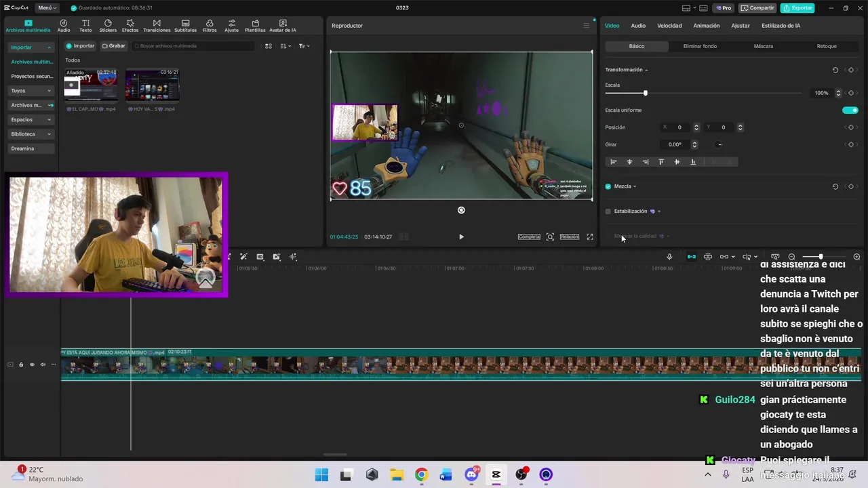
Task: Click the Grabar record button
Action: (x=114, y=46)
